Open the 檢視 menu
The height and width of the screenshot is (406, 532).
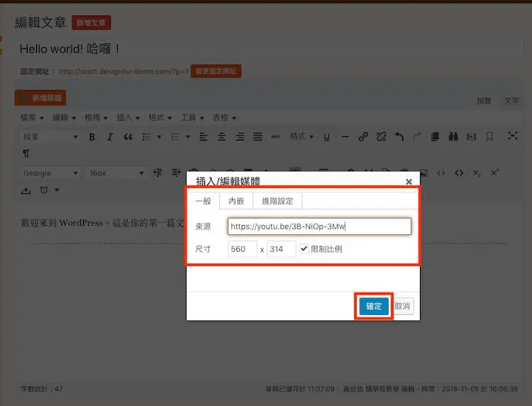pyautogui.click(x=96, y=118)
